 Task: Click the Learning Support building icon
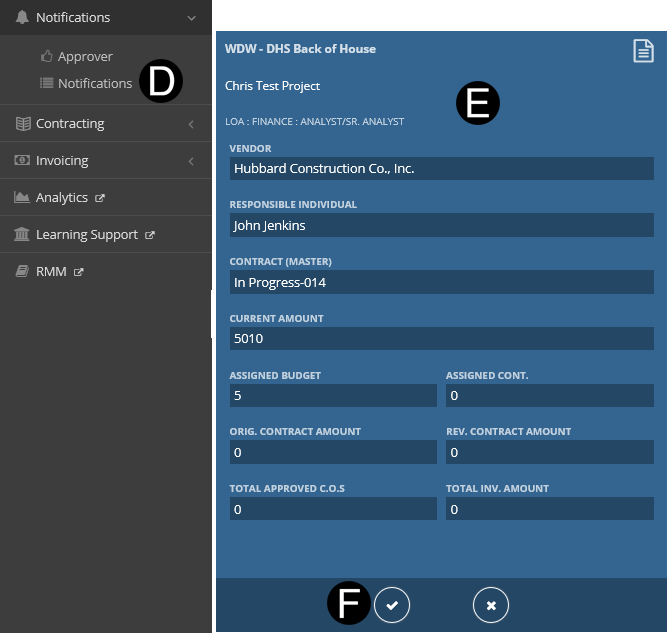pos(22,235)
